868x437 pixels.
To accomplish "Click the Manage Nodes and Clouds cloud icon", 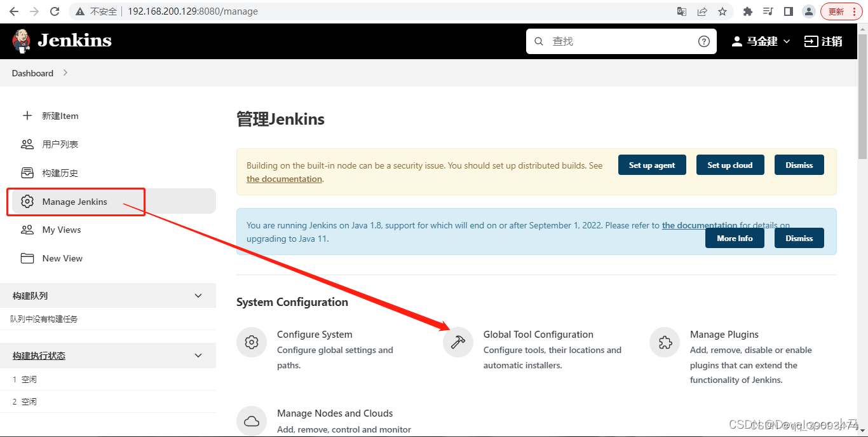I will click(252, 421).
